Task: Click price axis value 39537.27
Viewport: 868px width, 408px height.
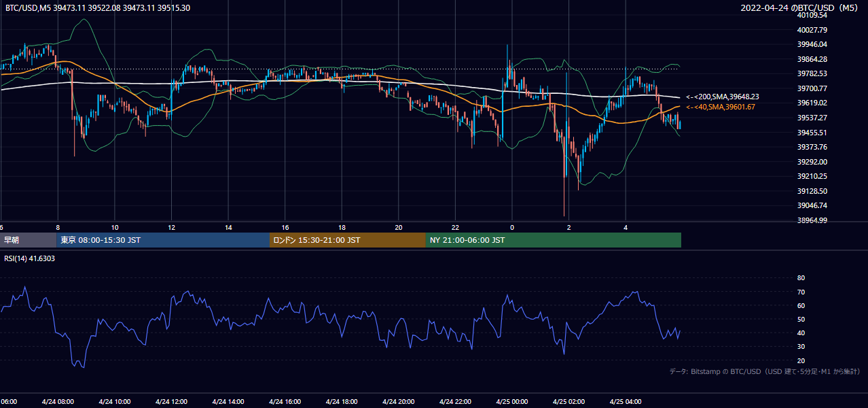Action: pos(812,118)
